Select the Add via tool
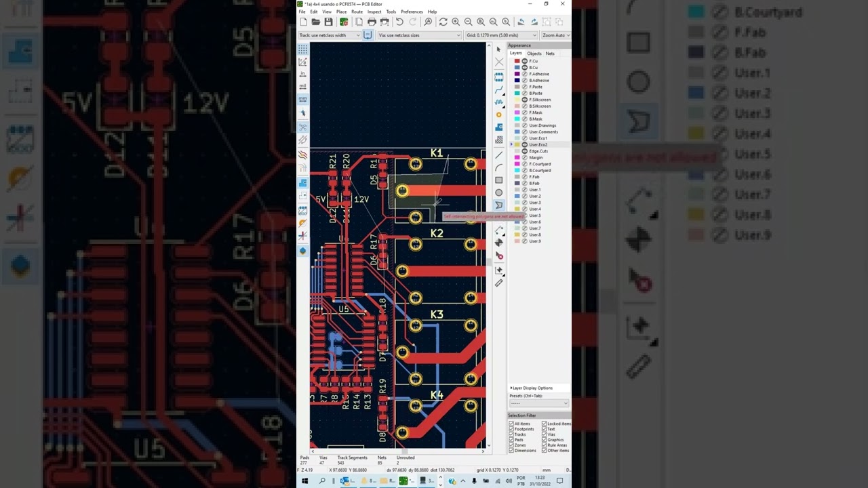This screenshot has height=488, width=868. [x=499, y=115]
